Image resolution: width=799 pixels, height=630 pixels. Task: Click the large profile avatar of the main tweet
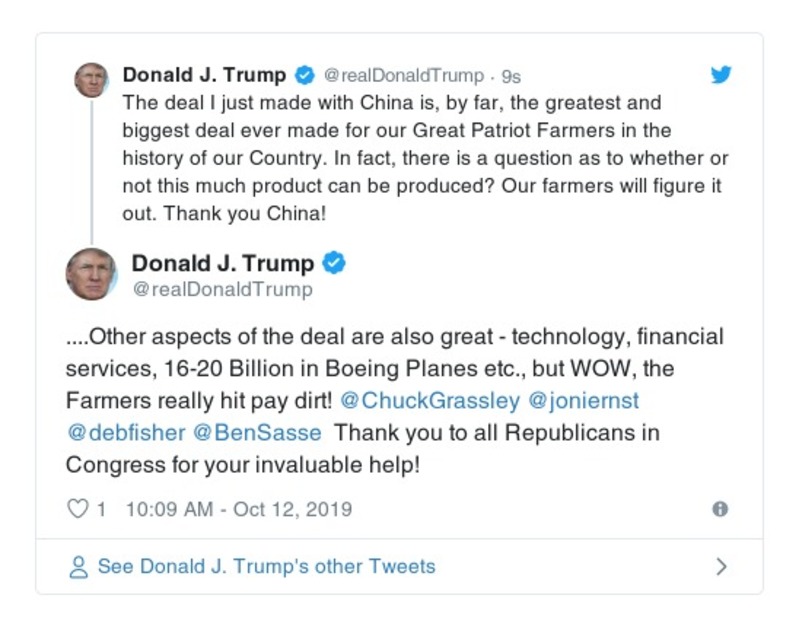coord(91,274)
